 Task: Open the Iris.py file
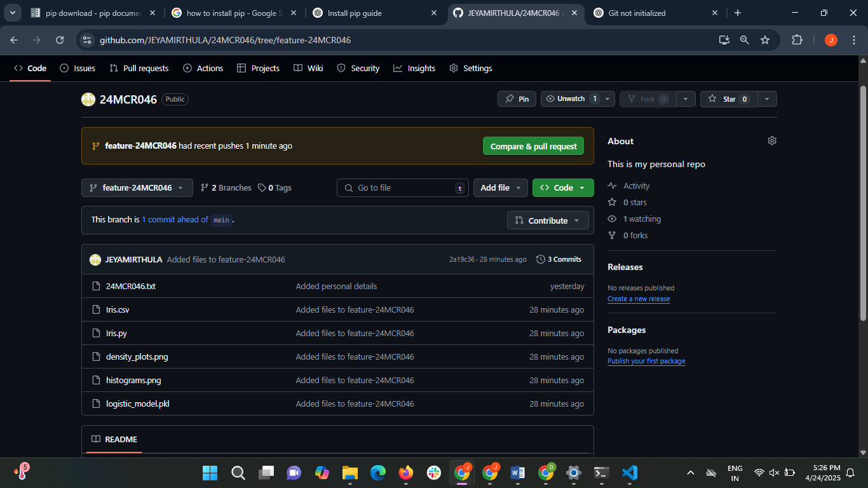pos(116,333)
